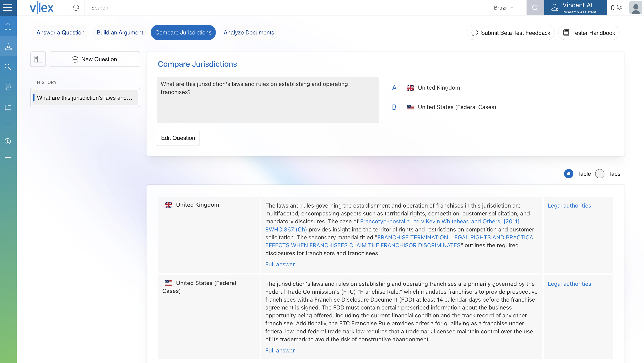Start a New Question
Image resolution: width=644 pixels, height=363 pixels.
click(95, 59)
